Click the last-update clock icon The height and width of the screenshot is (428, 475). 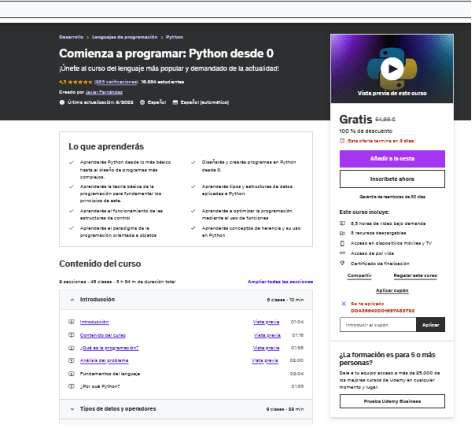[x=62, y=102]
